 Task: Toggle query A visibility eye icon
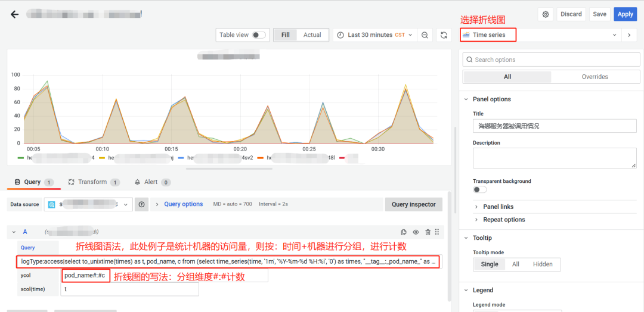(x=416, y=232)
